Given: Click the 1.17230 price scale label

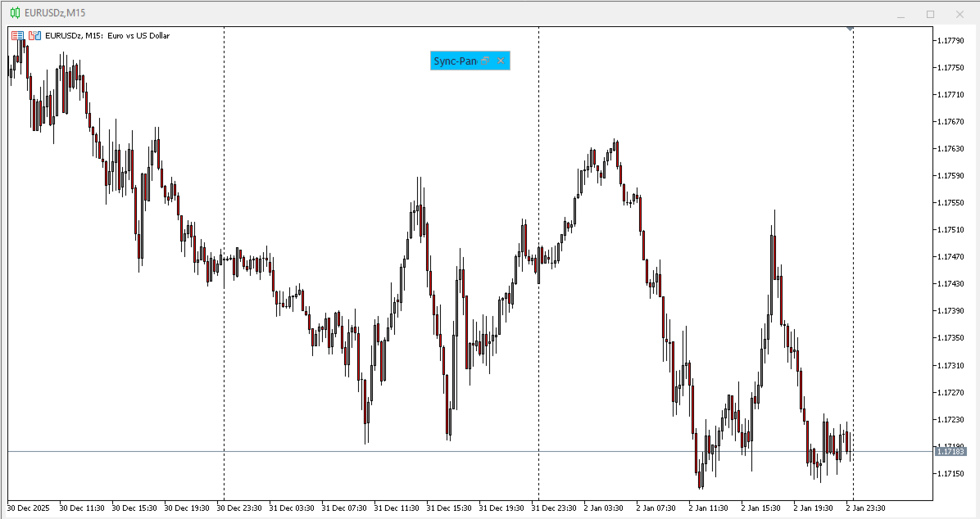Looking at the screenshot, I should tap(951, 420).
